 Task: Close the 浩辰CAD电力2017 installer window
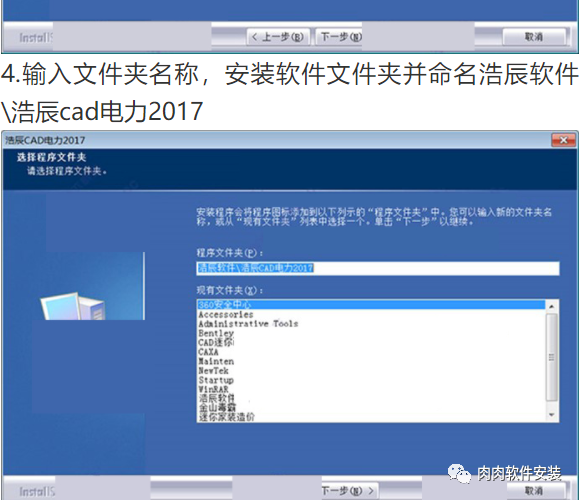(x=563, y=140)
